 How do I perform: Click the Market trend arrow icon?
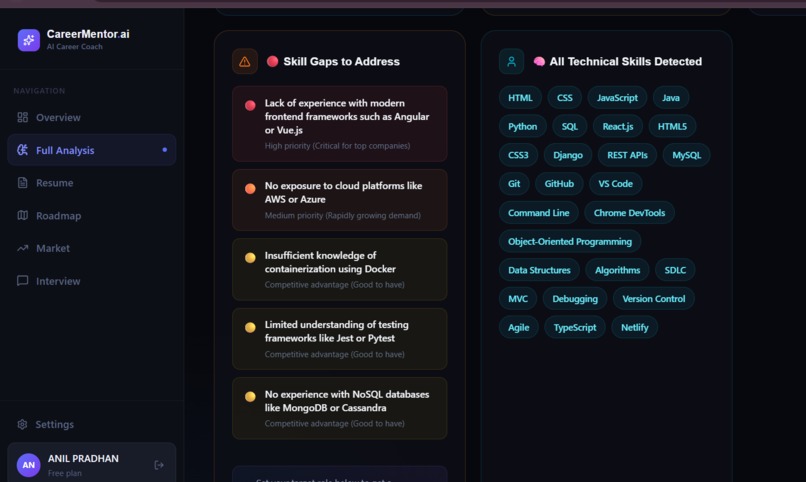pyautogui.click(x=23, y=248)
